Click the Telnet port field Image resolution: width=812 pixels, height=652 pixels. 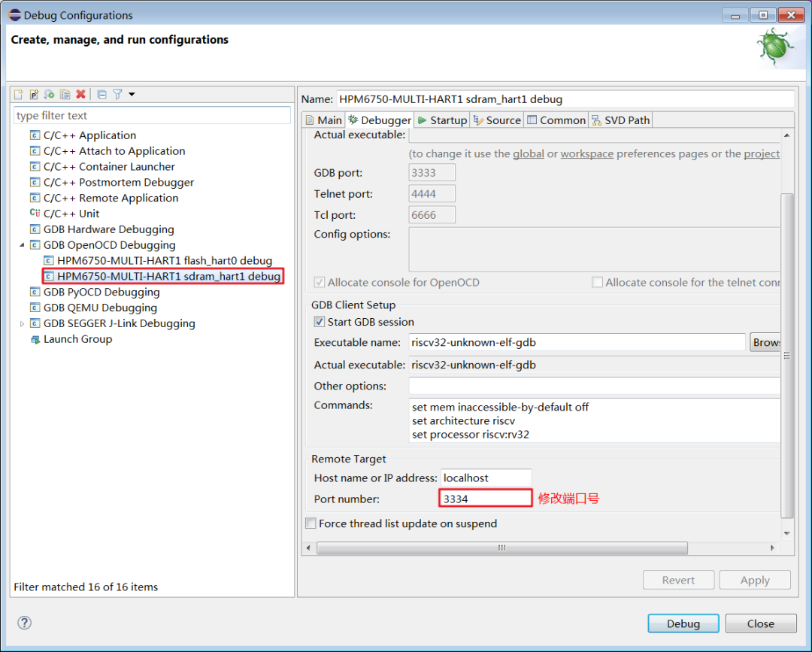(432, 194)
